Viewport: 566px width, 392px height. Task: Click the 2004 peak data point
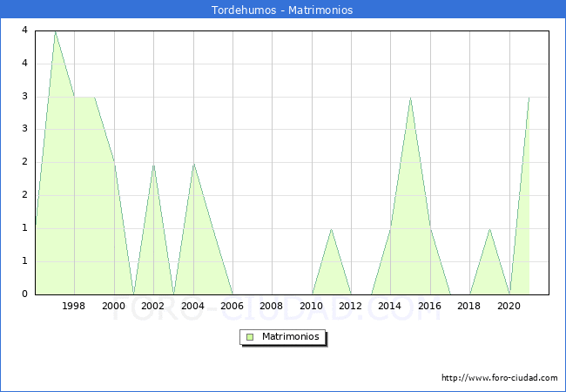(194, 164)
